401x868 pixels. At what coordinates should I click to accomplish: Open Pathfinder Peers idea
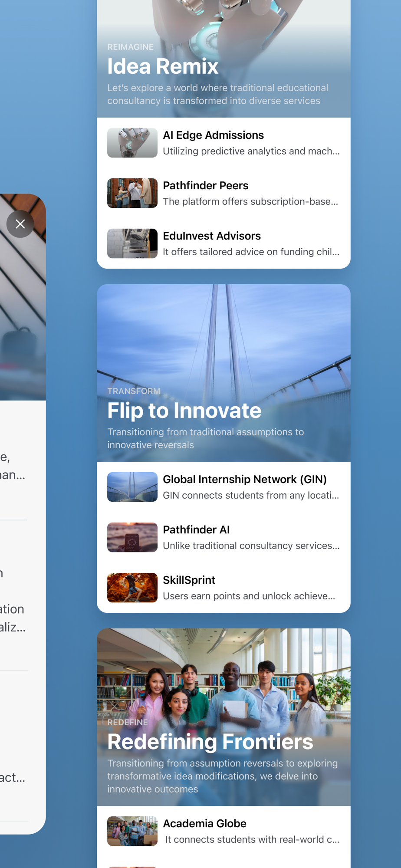pyautogui.click(x=224, y=193)
